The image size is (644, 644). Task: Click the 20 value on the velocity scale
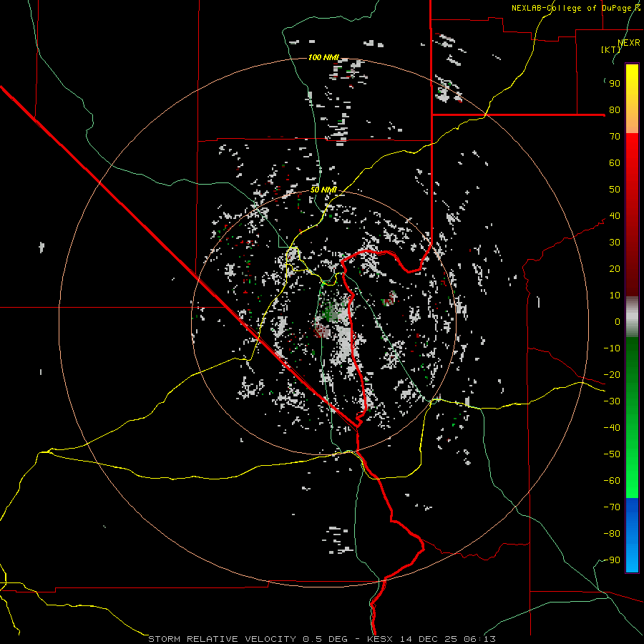pos(615,269)
